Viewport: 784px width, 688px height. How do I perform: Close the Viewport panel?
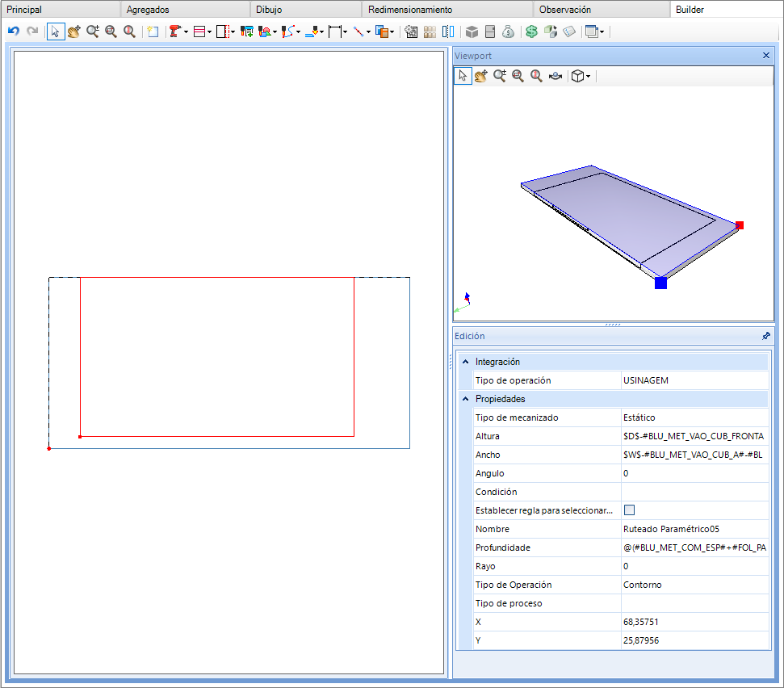[x=766, y=56]
